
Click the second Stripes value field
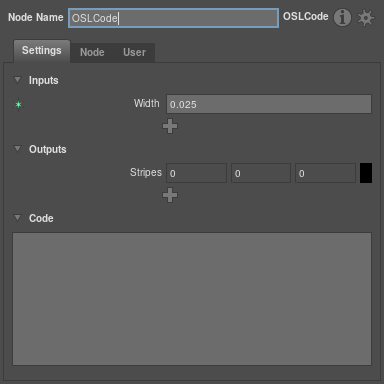261,173
